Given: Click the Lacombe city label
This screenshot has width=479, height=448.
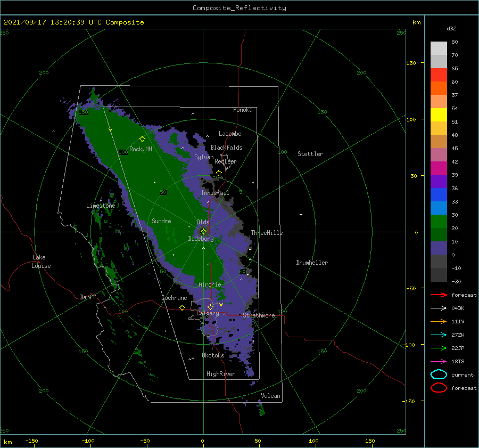Looking at the screenshot, I should (230, 134).
